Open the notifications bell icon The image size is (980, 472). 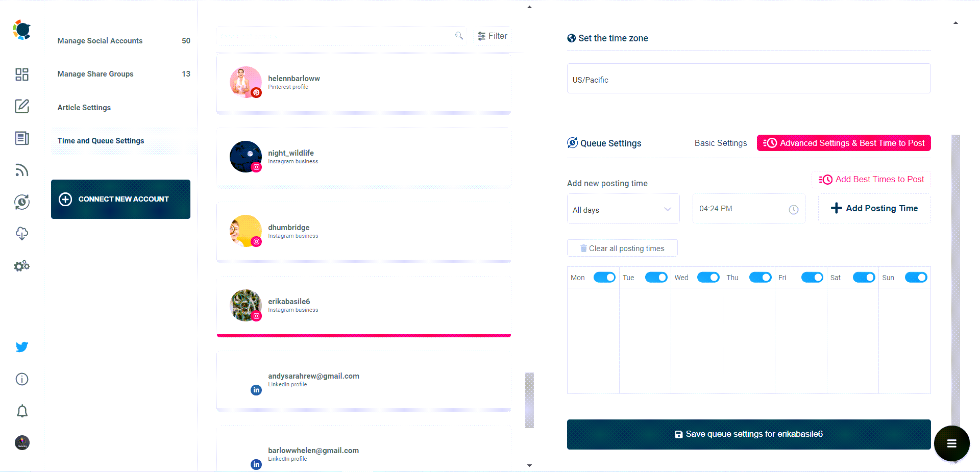click(22, 411)
